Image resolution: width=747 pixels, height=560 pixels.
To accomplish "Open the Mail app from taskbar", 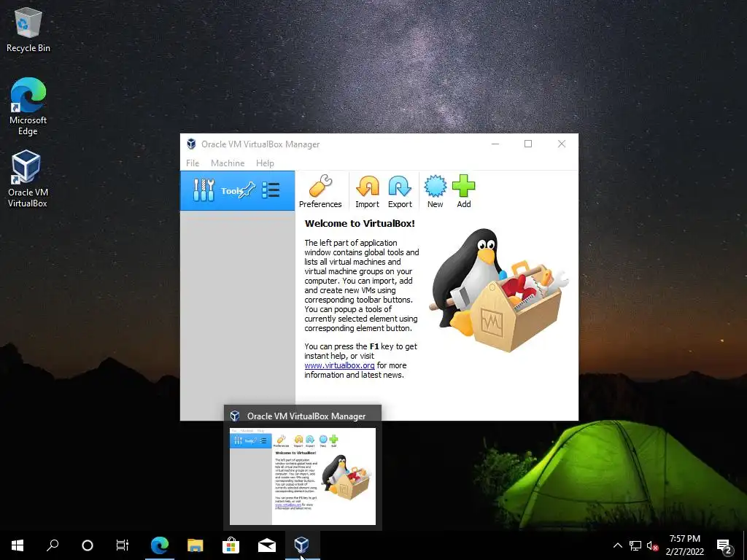I will (267, 545).
